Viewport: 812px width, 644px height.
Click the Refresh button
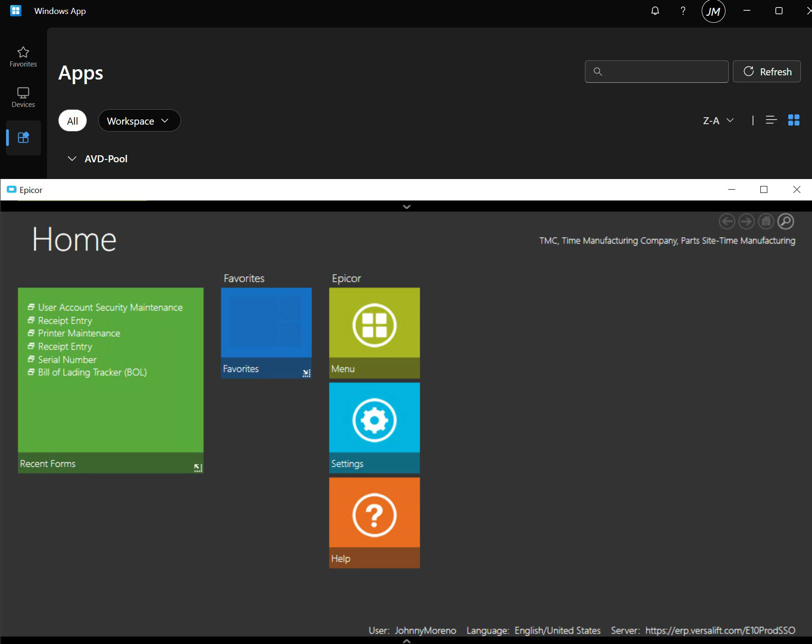[x=767, y=72]
